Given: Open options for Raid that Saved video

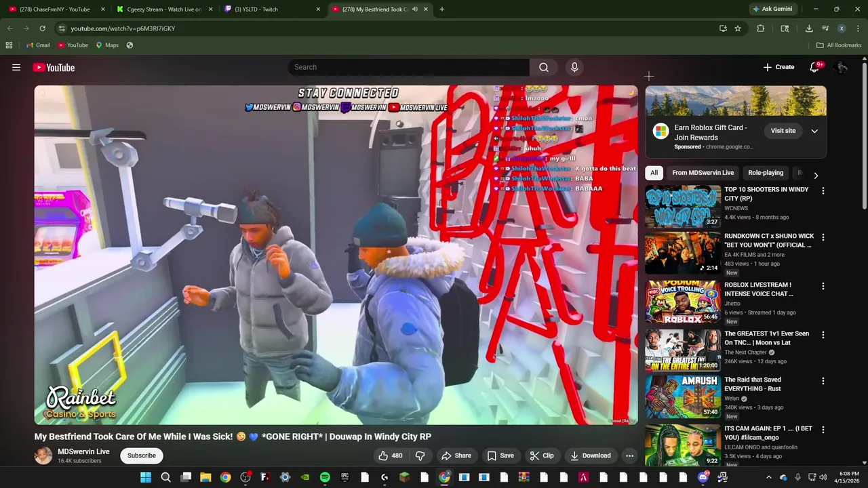Looking at the screenshot, I should point(823,381).
